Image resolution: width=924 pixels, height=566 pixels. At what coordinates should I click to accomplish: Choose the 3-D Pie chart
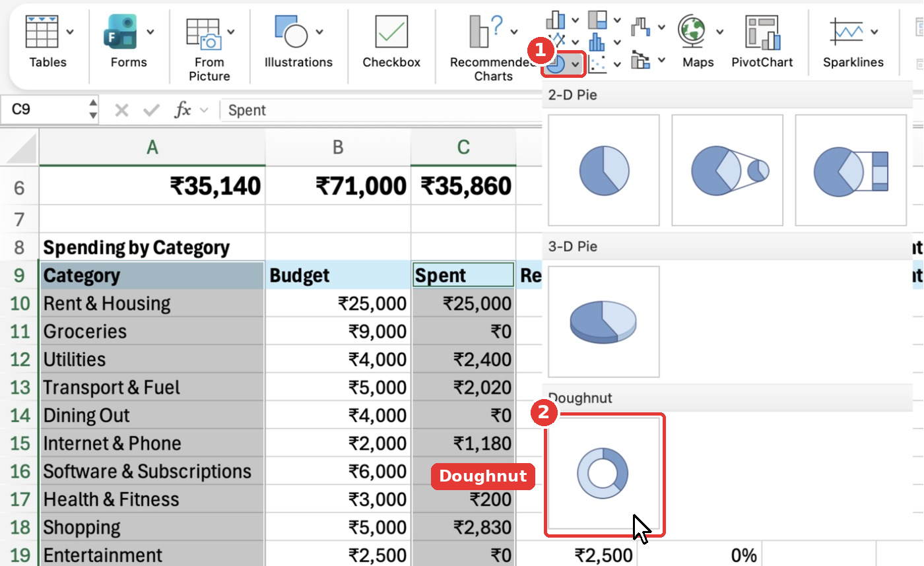[604, 322]
